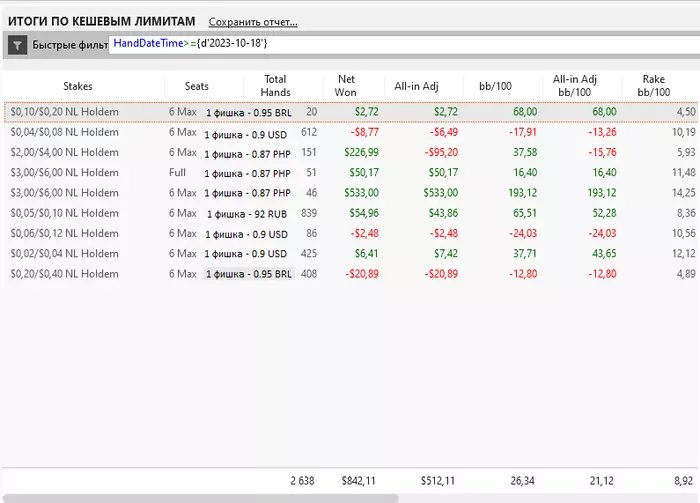This screenshot has width=700, height=503.
Task: Sort by the Net Won column header
Action: pos(346,86)
